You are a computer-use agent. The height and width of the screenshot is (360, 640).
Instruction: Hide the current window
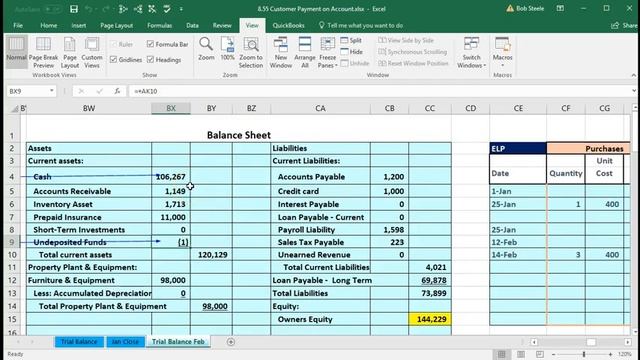point(351,52)
